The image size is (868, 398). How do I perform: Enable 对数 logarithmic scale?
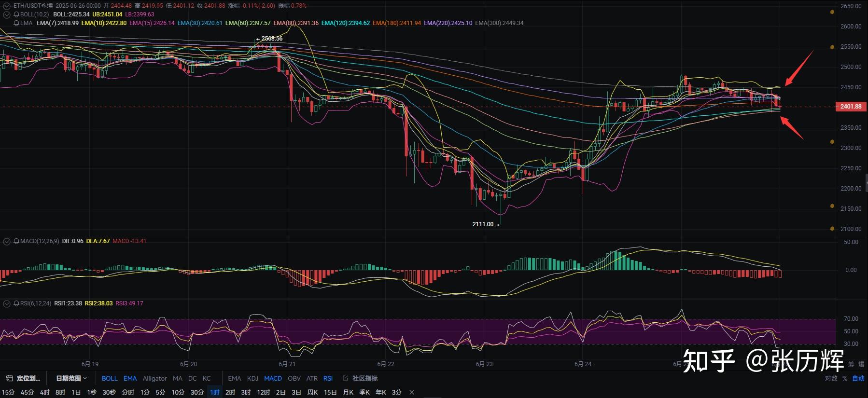(x=831, y=378)
